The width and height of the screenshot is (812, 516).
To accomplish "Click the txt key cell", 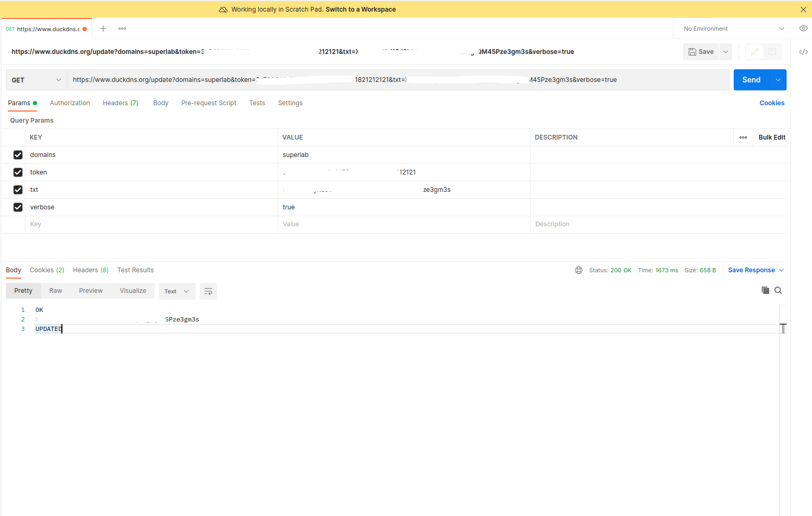I will [x=151, y=190].
